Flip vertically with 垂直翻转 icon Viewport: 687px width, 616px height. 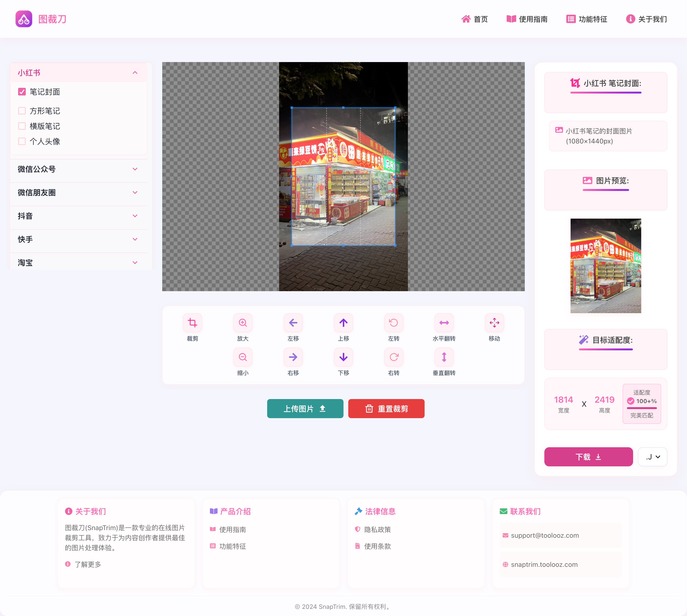point(444,357)
